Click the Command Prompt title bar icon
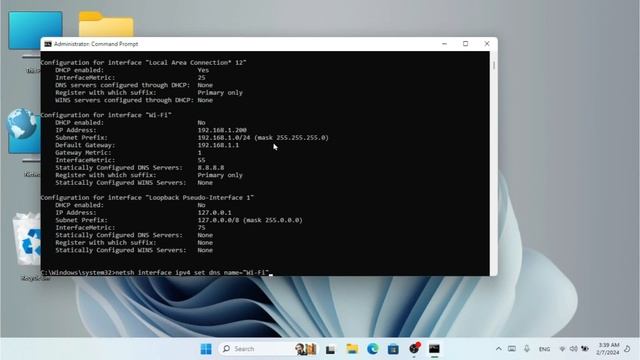The height and width of the screenshot is (360, 640). pyautogui.click(x=48, y=44)
